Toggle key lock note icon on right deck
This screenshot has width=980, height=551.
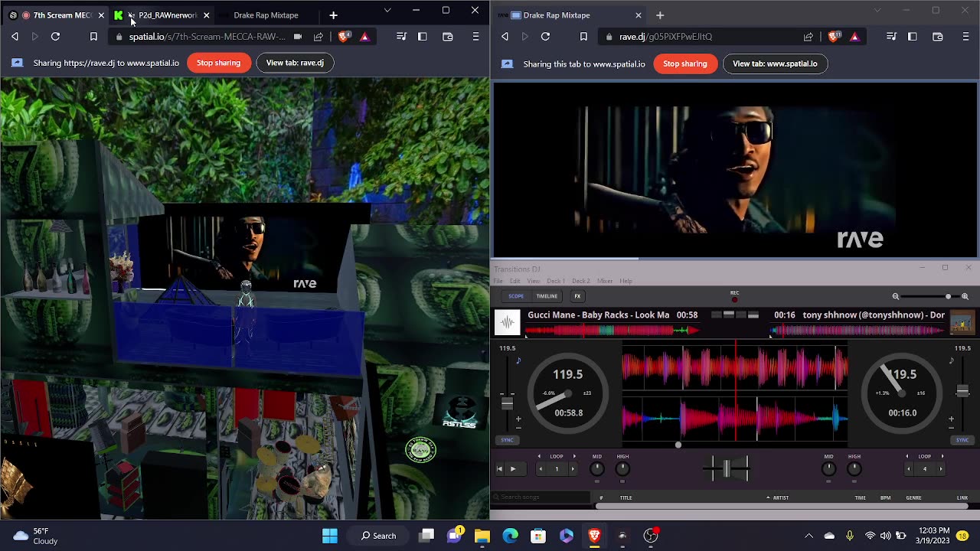tap(952, 360)
